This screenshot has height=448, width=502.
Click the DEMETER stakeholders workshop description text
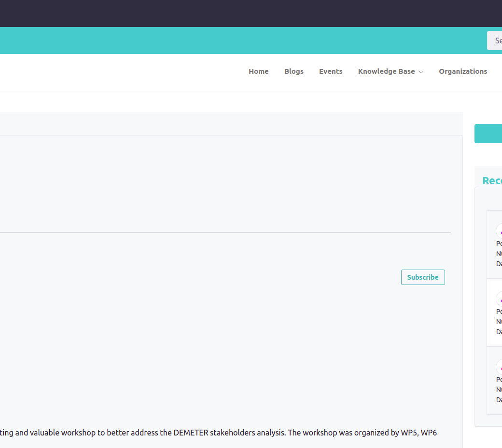(x=217, y=433)
